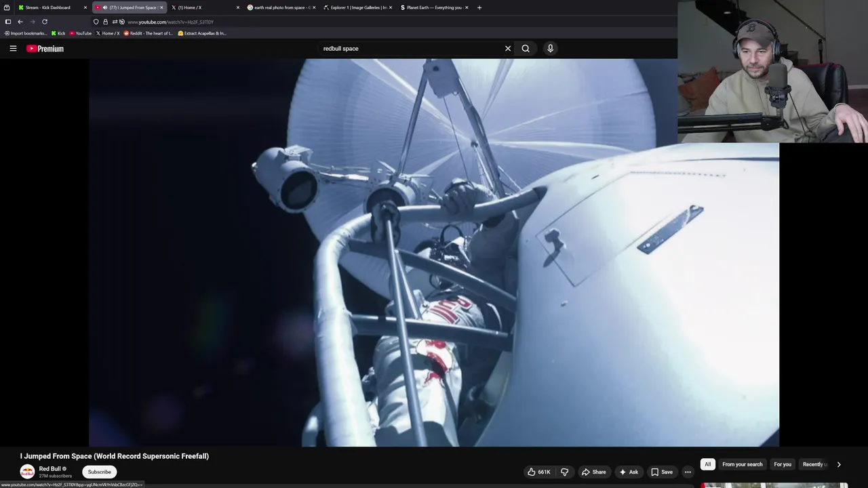Mute the playing YouTube tab speaker icon
Viewport: 868px width, 488px height.
[104, 7]
